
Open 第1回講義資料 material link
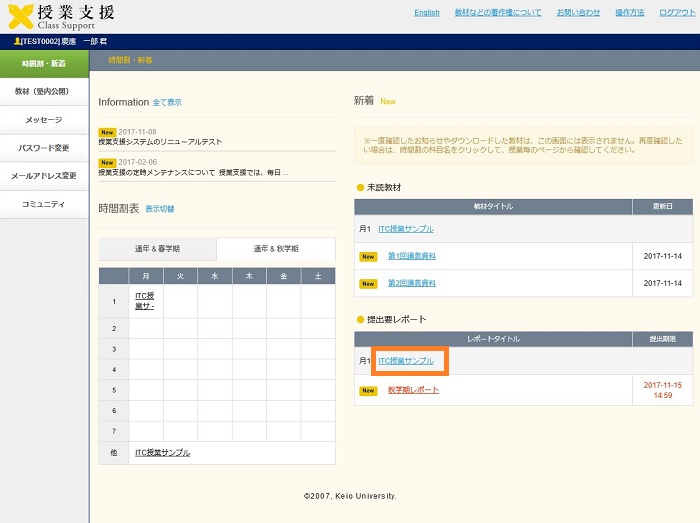[411, 256]
